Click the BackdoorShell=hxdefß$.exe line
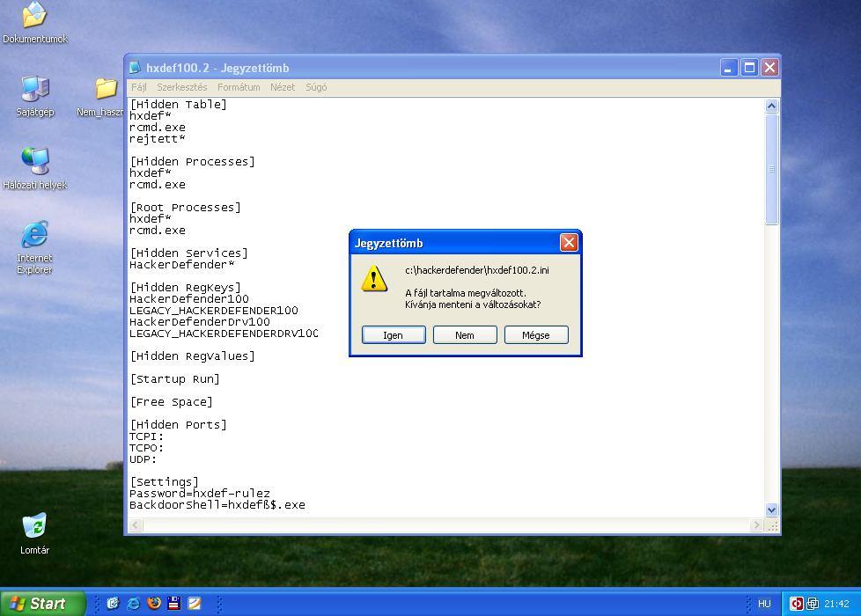The width and height of the screenshot is (861, 616). [217, 505]
